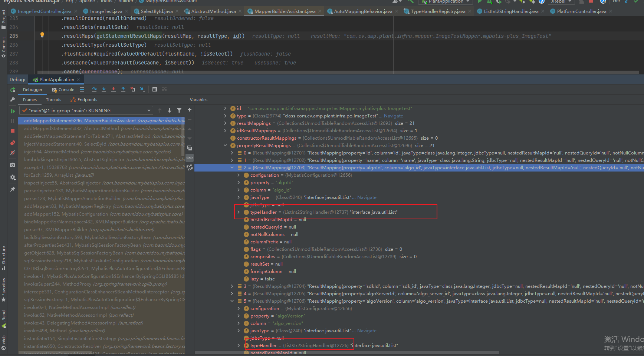Click Navigate link beside type ImageTest
Screen dimensions: 644x356
(393, 116)
